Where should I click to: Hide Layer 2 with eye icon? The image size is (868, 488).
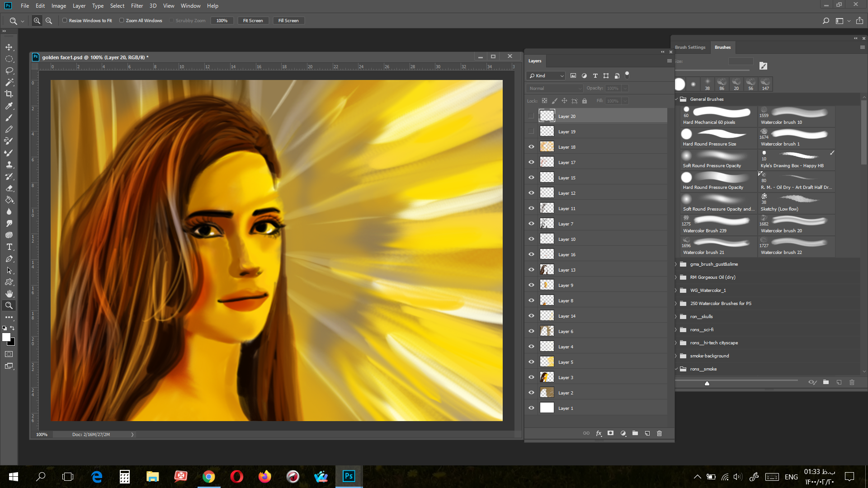[x=531, y=393]
